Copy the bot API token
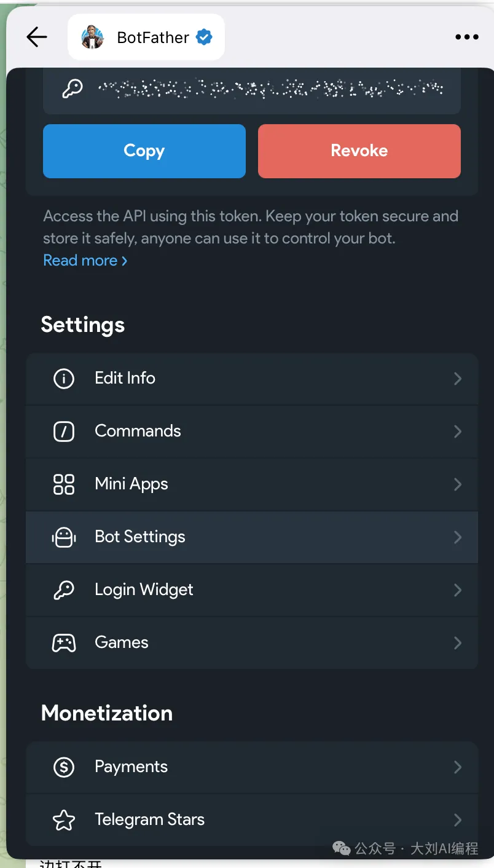Image resolution: width=494 pixels, height=868 pixels. tap(144, 151)
